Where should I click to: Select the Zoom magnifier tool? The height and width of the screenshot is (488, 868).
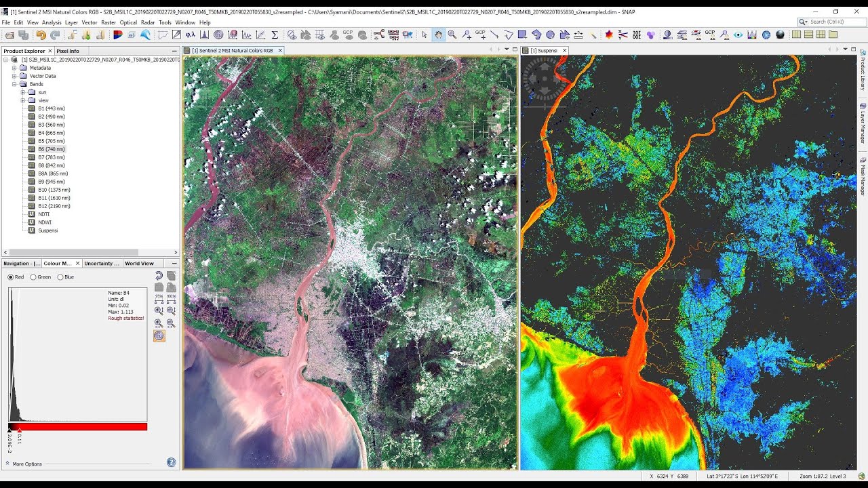(452, 35)
